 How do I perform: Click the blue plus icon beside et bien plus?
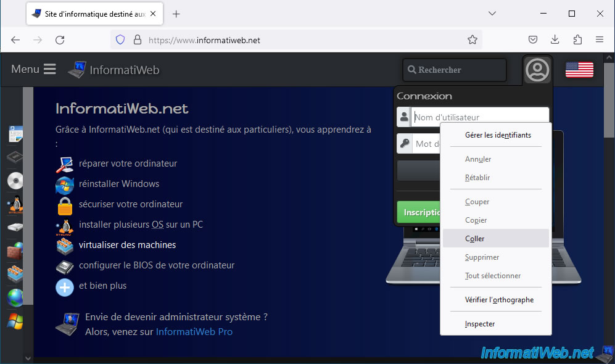click(x=65, y=287)
